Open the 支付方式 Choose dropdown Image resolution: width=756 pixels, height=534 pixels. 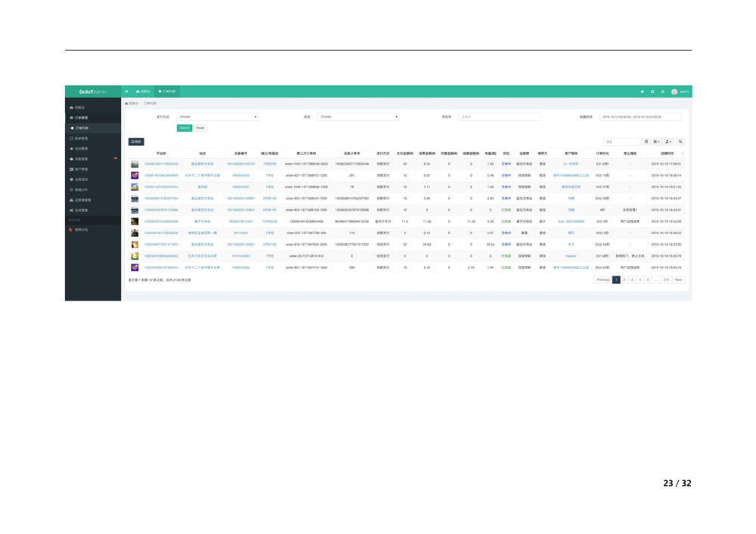coord(218,117)
